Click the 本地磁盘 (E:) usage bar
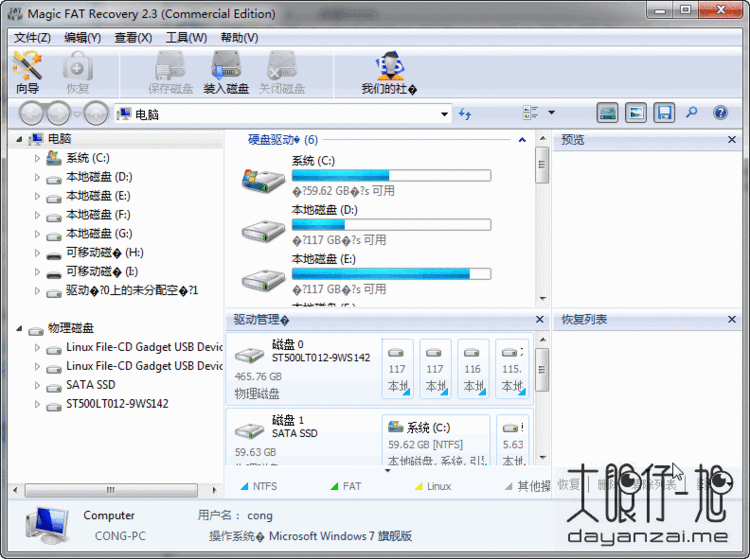 391,274
